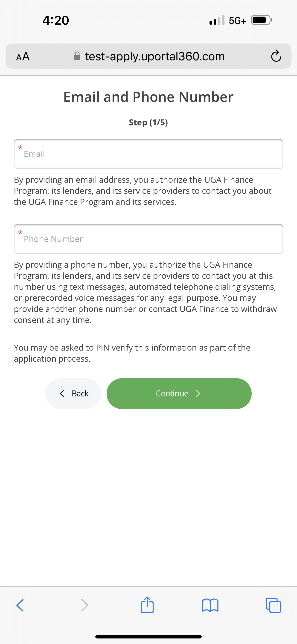This screenshot has height=644, width=297.
Task: Tap the lock icon in address bar
Action: pos(77,56)
